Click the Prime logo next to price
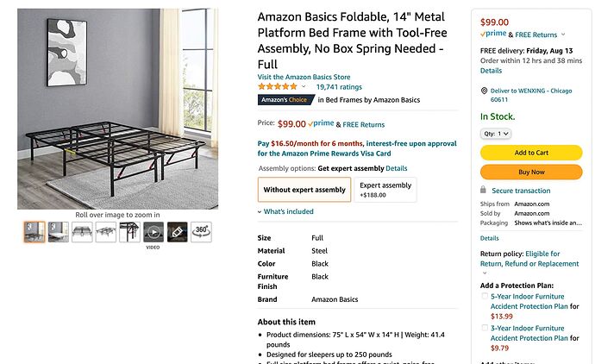Viewport: 595px width, 364px height. coord(321,123)
